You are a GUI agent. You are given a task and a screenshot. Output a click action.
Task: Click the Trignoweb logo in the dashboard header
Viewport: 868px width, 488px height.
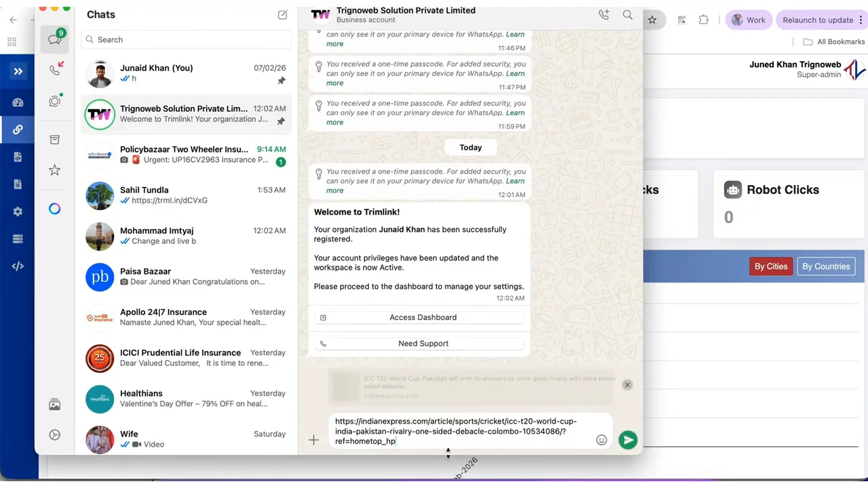click(855, 70)
